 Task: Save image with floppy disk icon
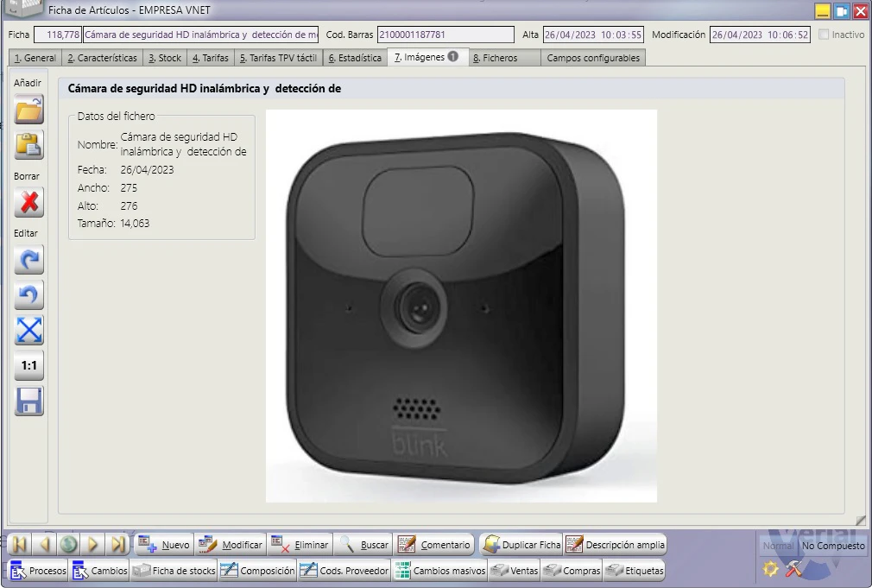28,401
